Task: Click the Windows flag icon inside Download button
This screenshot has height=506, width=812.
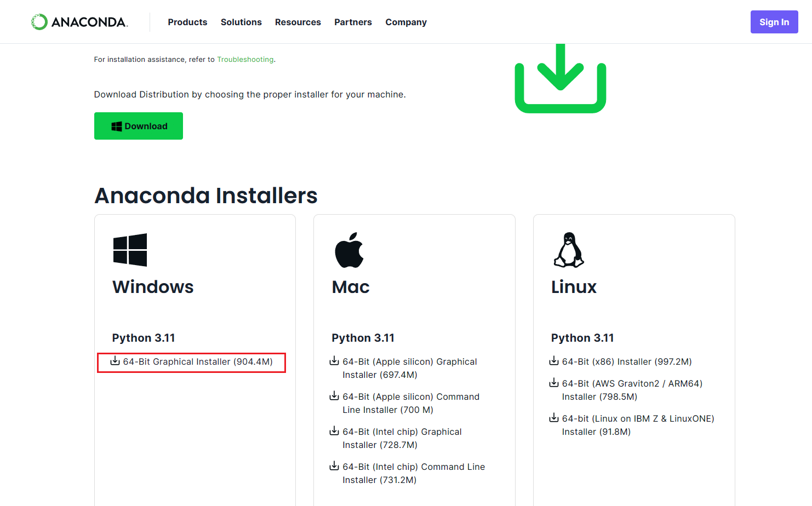Action: pos(117,127)
